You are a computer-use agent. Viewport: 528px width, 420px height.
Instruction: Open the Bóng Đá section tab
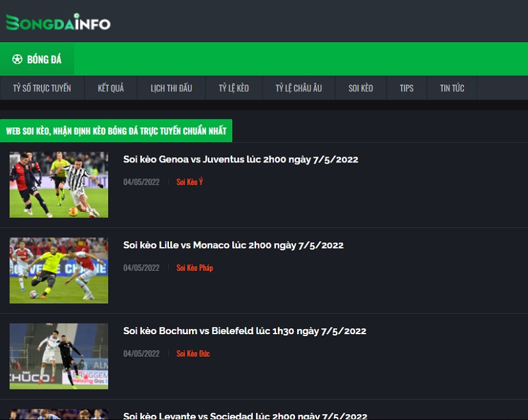point(37,59)
